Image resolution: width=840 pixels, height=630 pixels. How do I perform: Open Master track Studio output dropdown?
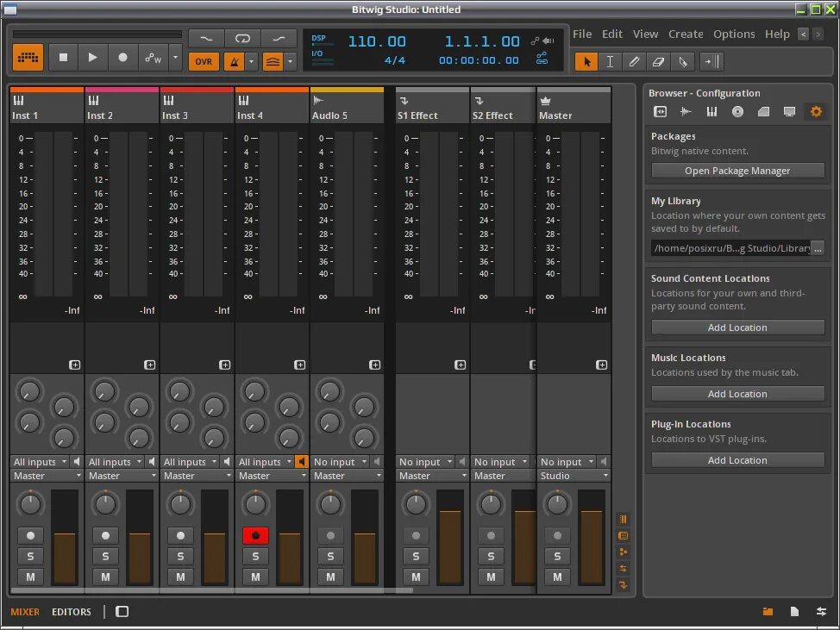pyautogui.click(x=574, y=476)
